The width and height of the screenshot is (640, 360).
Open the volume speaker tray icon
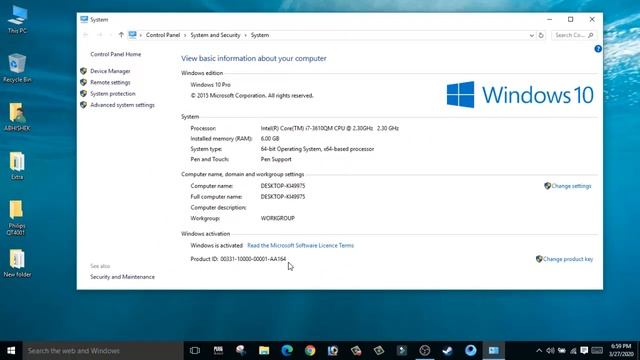click(550, 351)
